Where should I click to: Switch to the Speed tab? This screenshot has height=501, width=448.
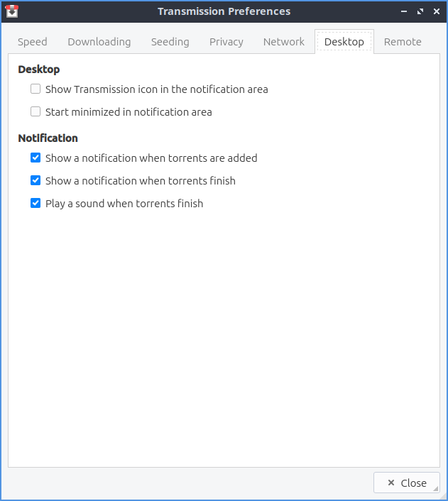click(32, 42)
